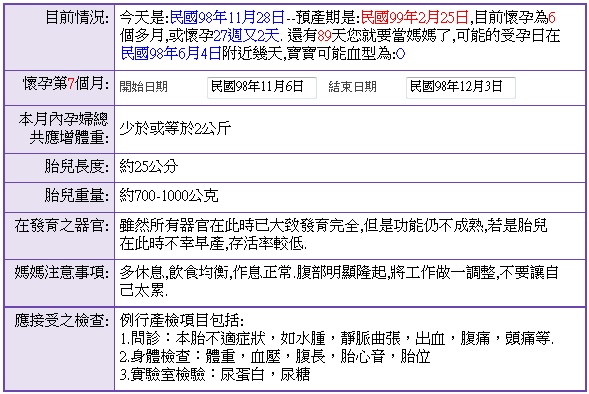Click the line 例行產檢項目包括
The image size is (589, 394).
pos(182,320)
